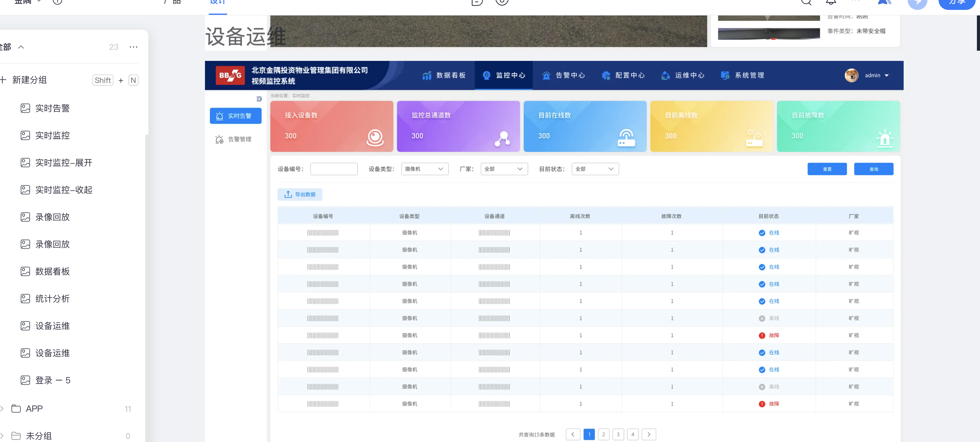Click the 离线次数 column header
The width and height of the screenshot is (980, 442).
[x=580, y=216]
